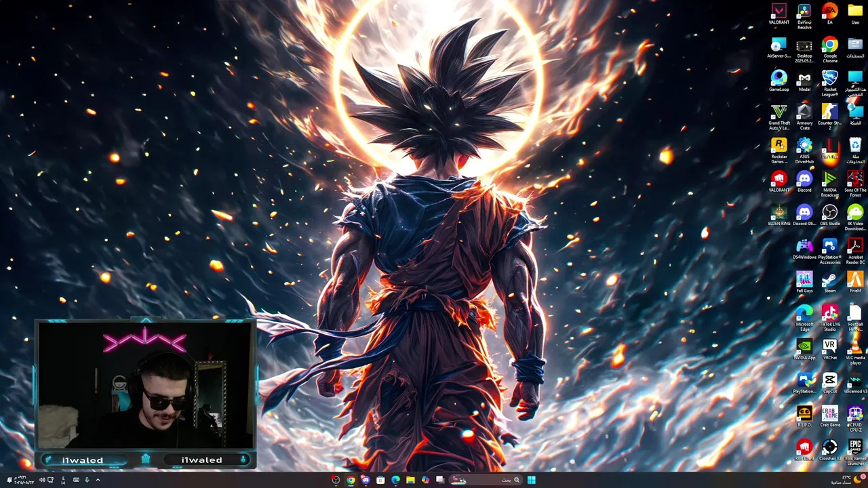Image resolution: width=868 pixels, height=488 pixels.
Task: Launch VRChat from the desktop
Action: (x=830, y=350)
